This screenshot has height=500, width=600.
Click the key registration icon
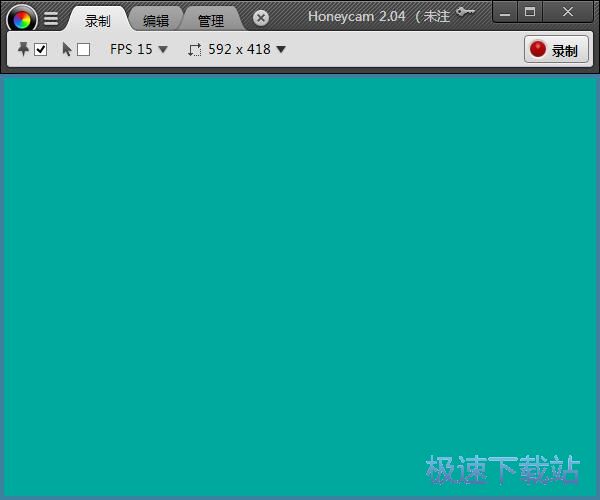[x=466, y=11]
